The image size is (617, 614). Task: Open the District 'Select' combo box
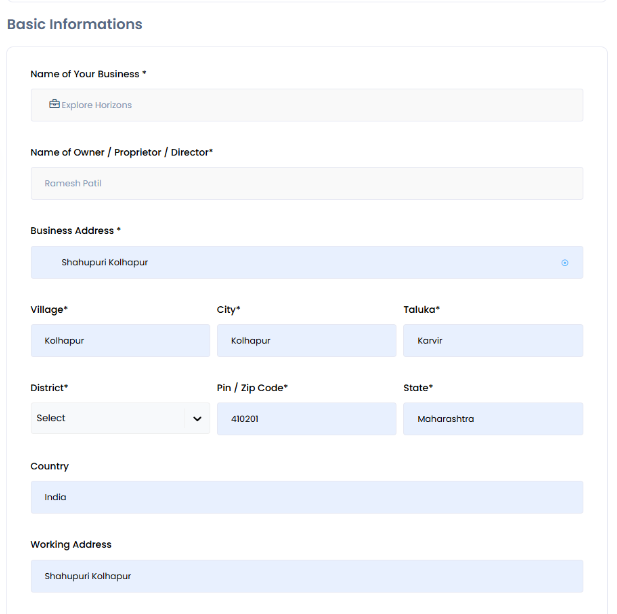[x=110, y=419]
